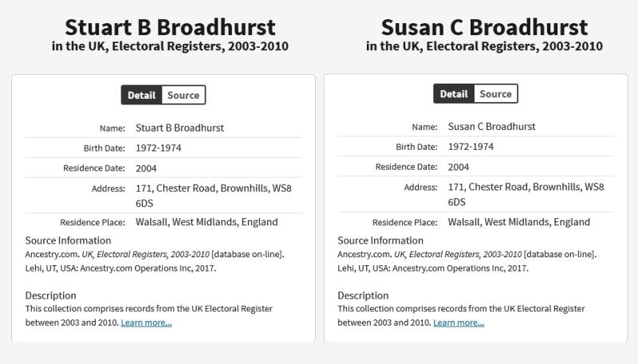The height and width of the screenshot is (364, 638).
Task: Click Stuart's Residence Place Walsall value
Action: pos(207,222)
